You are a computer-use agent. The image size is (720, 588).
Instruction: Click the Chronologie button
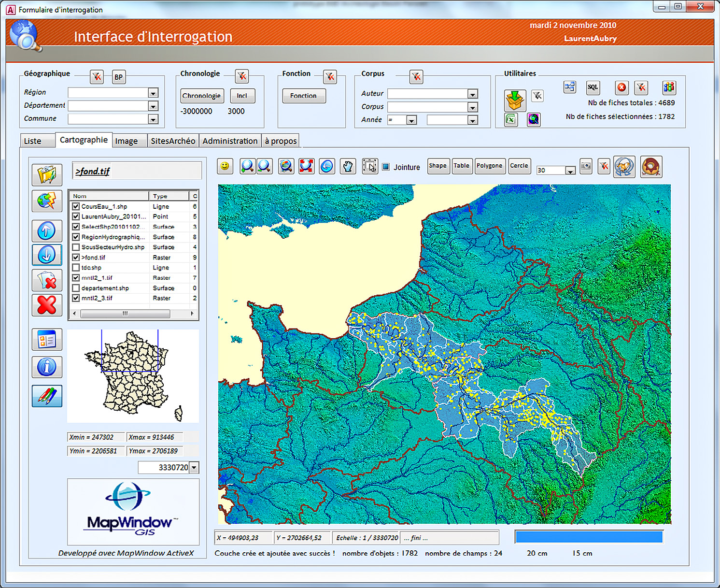tap(202, 96)
